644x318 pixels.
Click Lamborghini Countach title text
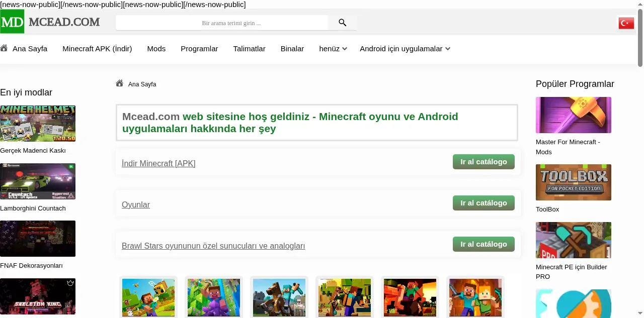pos(33,208)
